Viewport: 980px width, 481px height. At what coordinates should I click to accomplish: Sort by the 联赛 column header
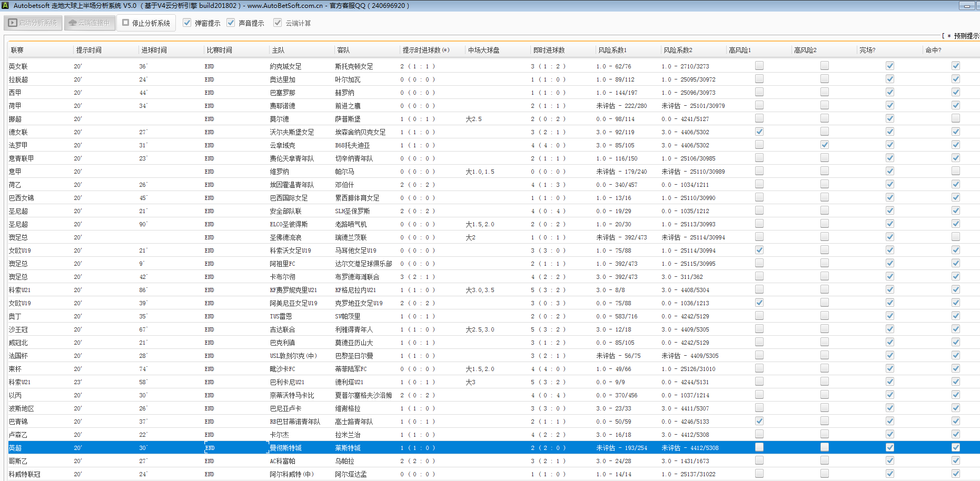pos(17,50)
